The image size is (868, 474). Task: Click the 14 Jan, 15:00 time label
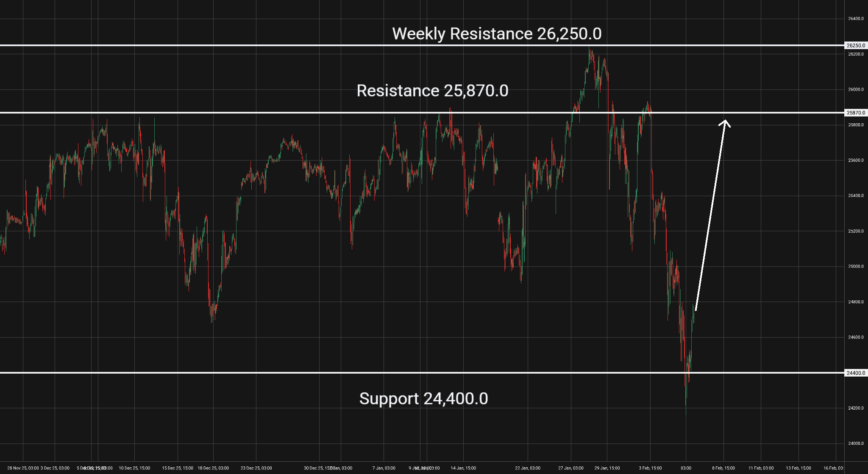(463, 468)
